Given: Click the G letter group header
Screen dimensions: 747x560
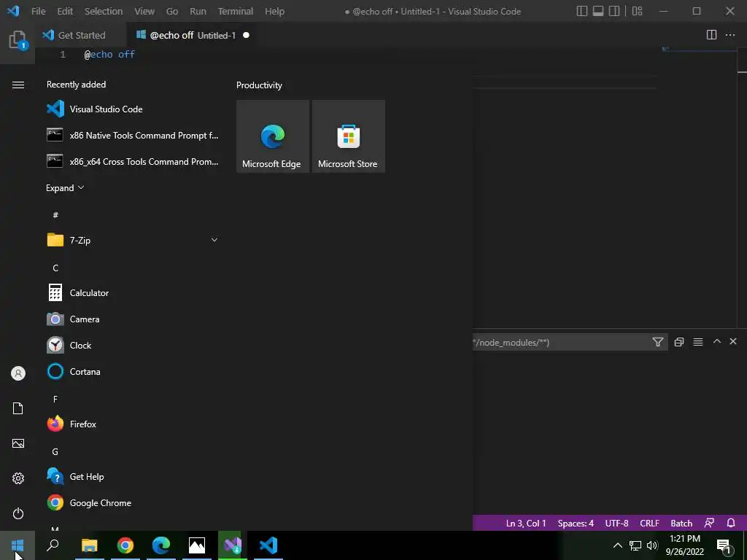Looking at the screenshot, I should point(55,451).
